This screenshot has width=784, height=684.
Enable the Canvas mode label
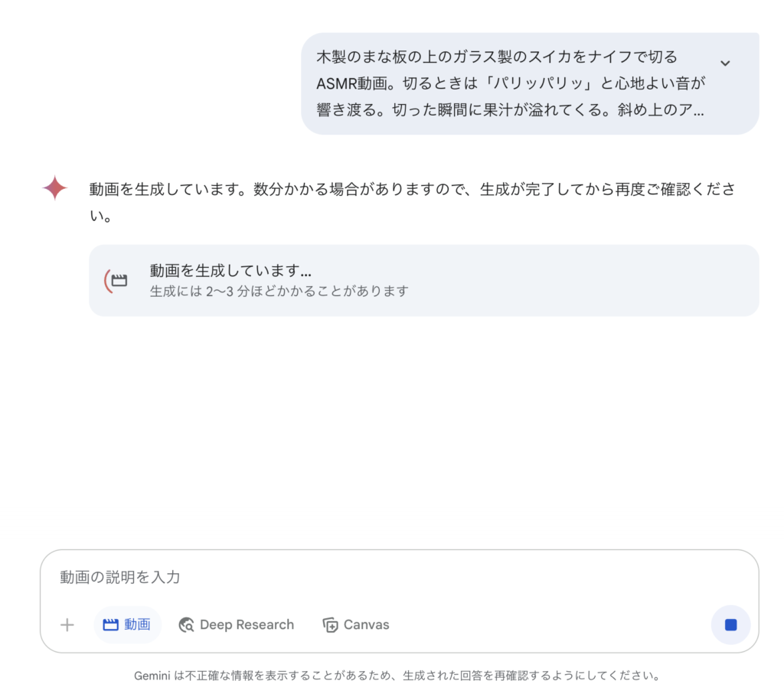[366, 624]
